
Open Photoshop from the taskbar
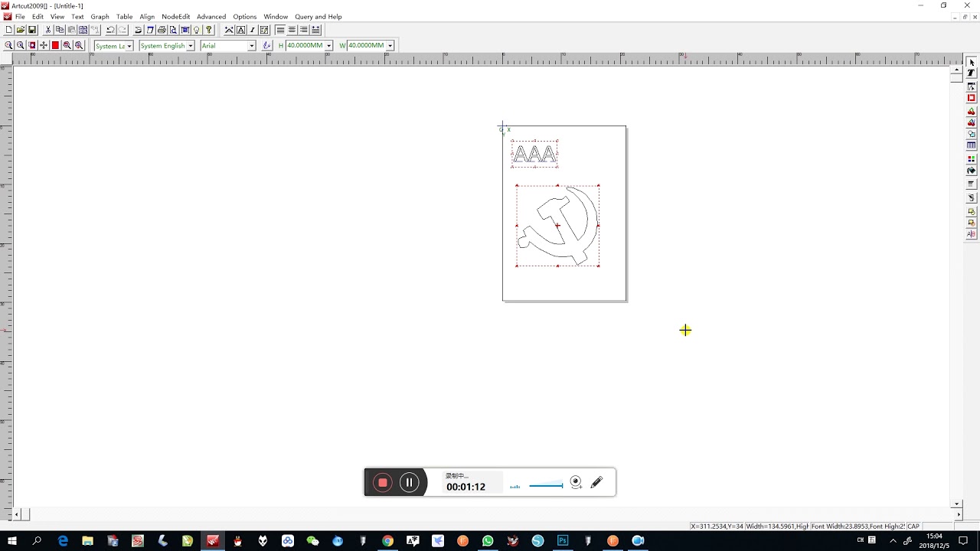pyautogui.click(x=563, y=540)
